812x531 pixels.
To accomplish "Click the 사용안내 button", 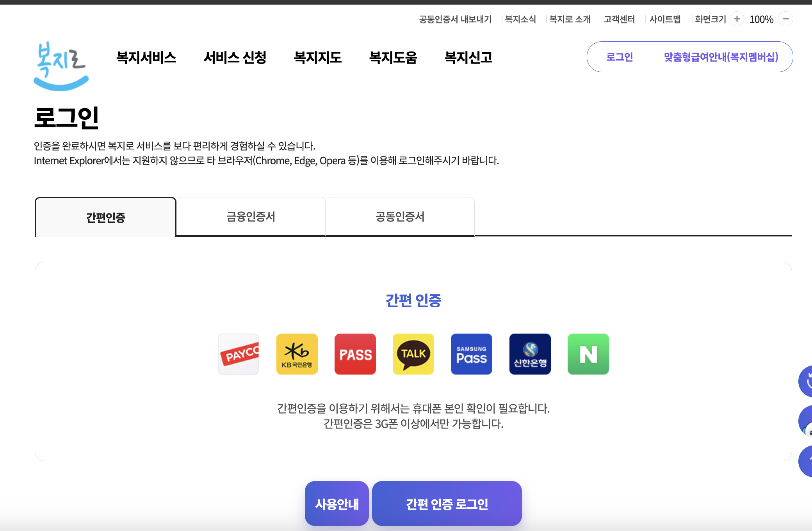I will [337, 504].
